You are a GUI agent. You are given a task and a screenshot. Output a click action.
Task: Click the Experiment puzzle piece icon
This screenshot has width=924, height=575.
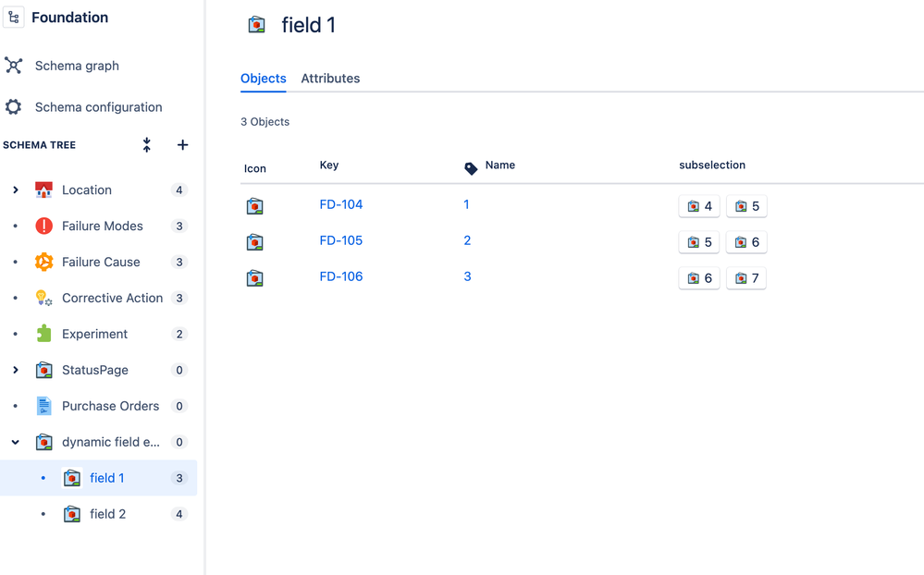point(43,334)
